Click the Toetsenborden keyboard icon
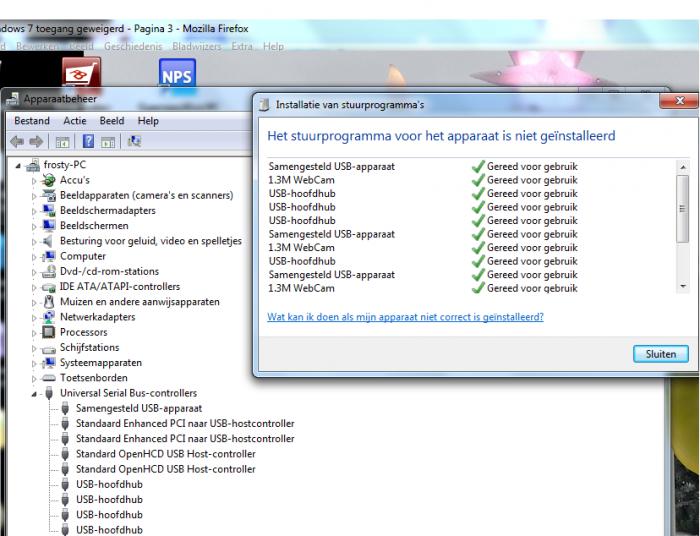This screenshot has width=700, height=536. pyautogui.click(x=48, y=378)
